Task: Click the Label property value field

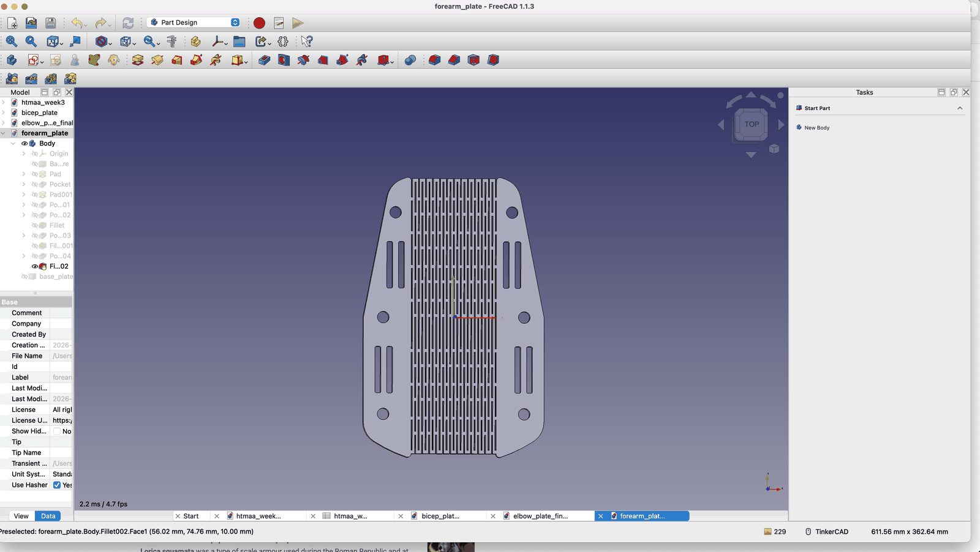Action: (x=61, y=377)
